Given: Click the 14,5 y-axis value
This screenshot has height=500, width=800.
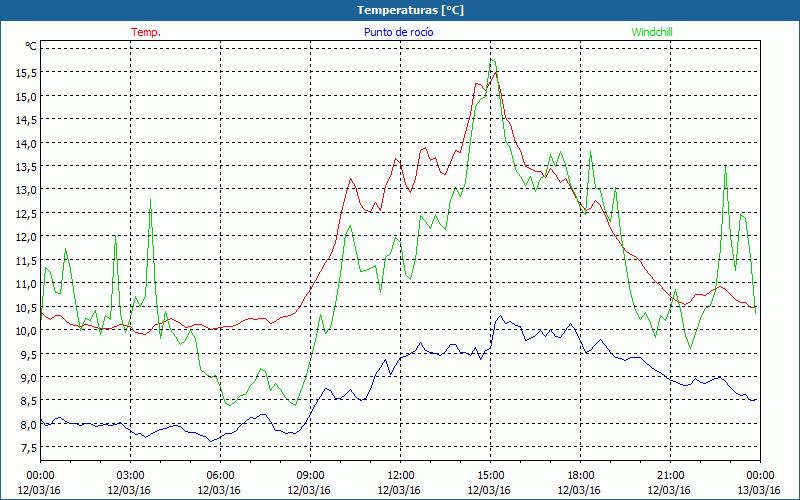Looking at the screenshot, I should pos(26,120).
